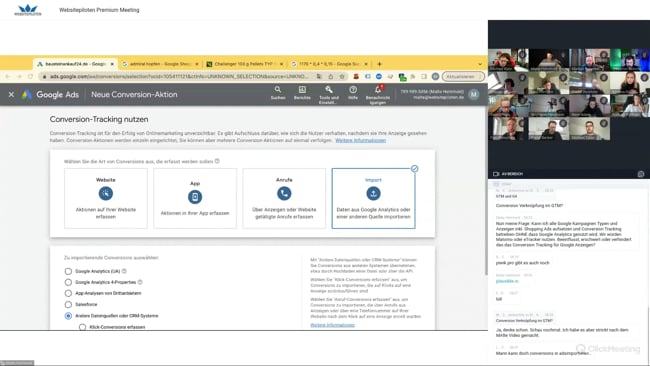The height and width of the screenshot is (366, 650).
Task: Switch to the 1170 * 0,4 * 0,15 Google tab
Action: tap(330, 64)
